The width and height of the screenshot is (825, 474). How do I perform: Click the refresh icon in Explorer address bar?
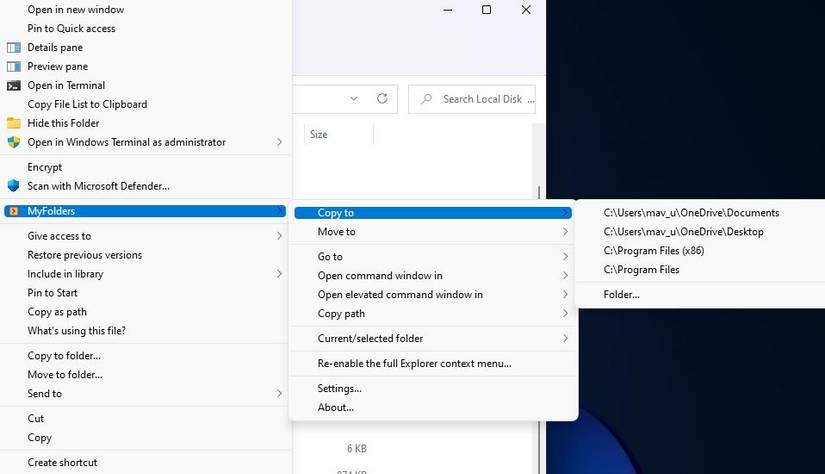[383, 98]
